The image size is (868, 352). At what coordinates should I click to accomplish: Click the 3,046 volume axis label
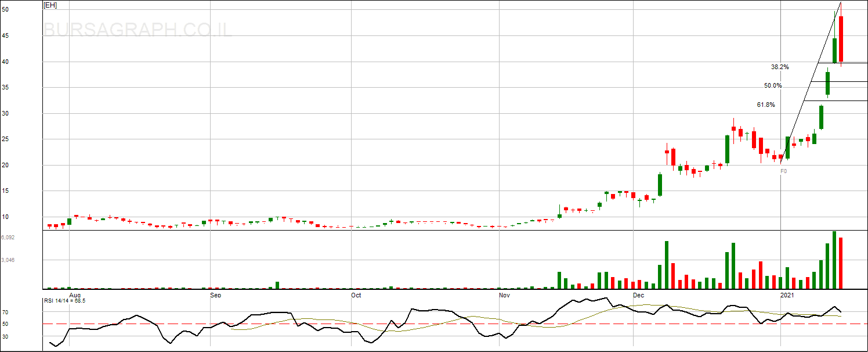(8, 260)
